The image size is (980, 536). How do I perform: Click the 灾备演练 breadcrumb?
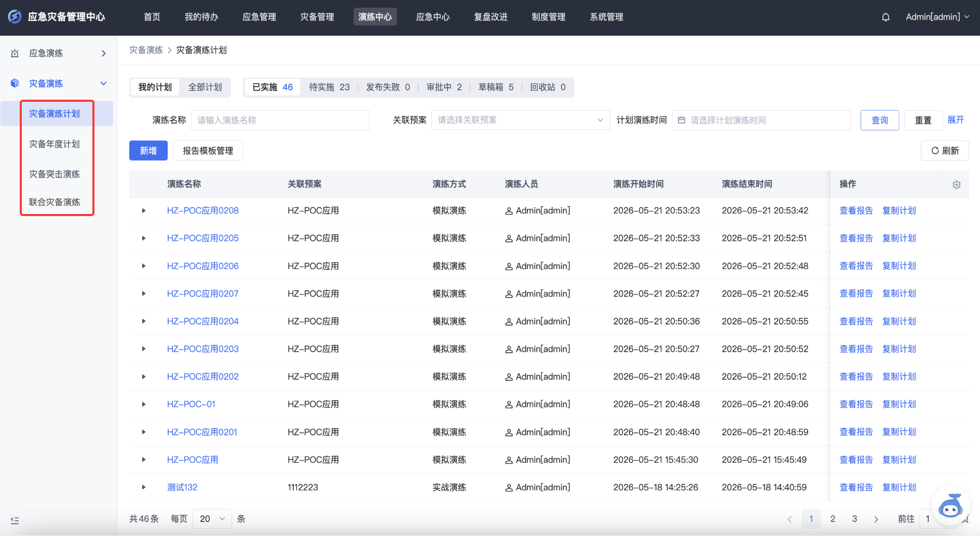(146, 50)
